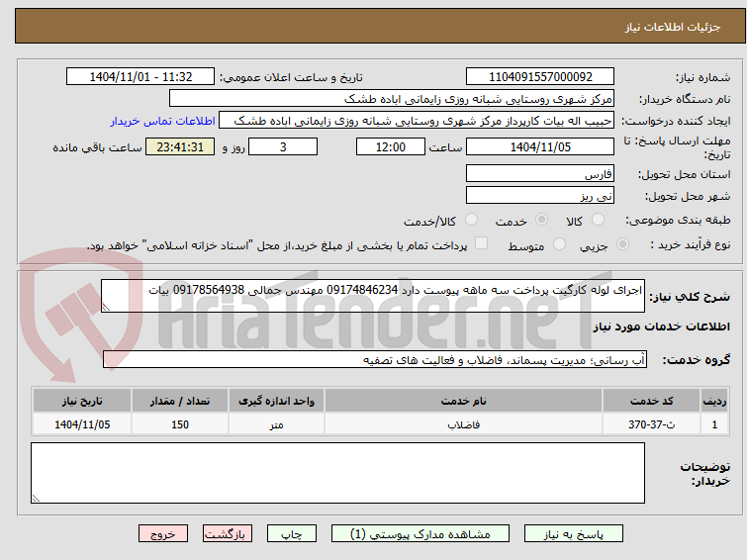The image size is (747, 560).
Task: Click the announcement date field 1404/11/01 - 11:32
Action: click(140, 77)
